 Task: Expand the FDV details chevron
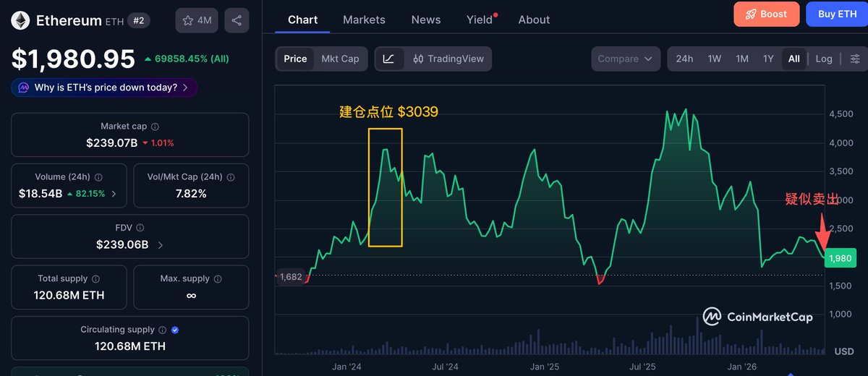coord(160,245)
